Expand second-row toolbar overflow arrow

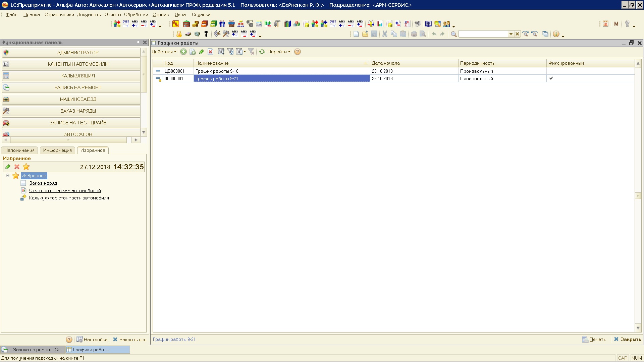pos(260,36)
